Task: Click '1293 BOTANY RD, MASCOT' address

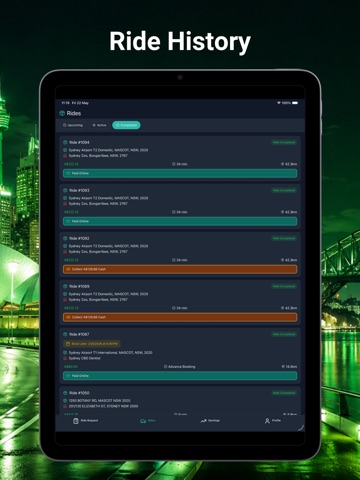Action: [x=99, y=401]
